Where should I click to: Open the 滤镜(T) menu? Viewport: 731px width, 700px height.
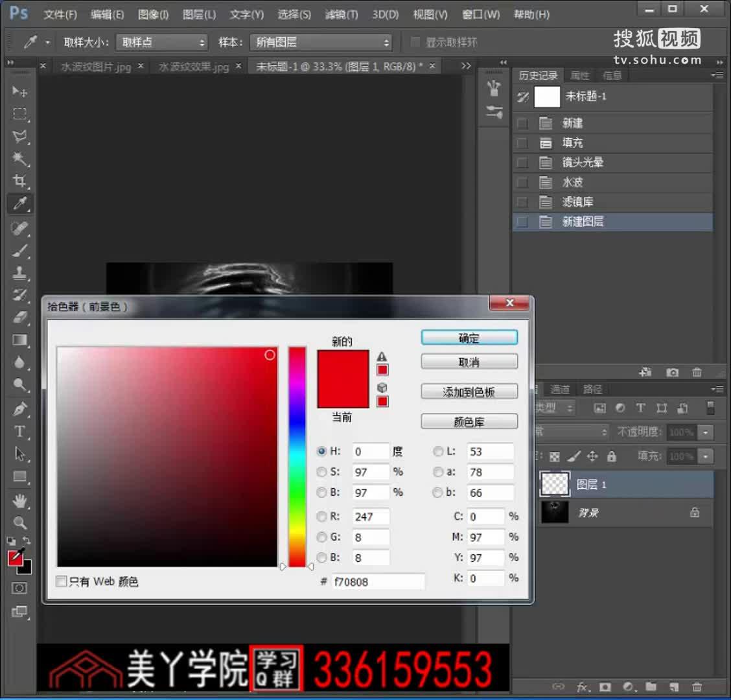340,14
